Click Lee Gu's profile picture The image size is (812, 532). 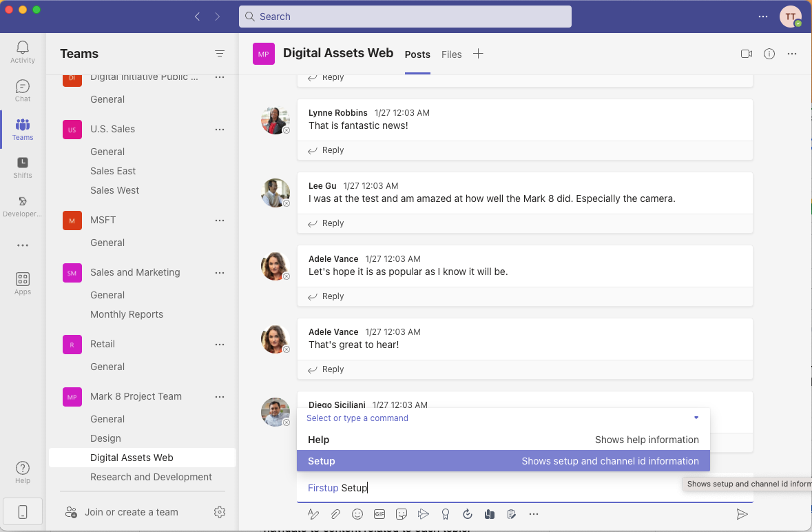point(275,193)
